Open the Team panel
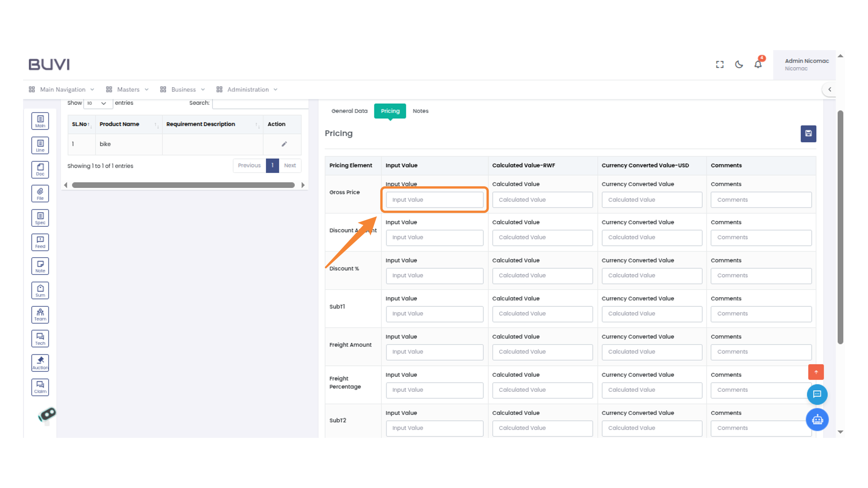 coord(40,314)
